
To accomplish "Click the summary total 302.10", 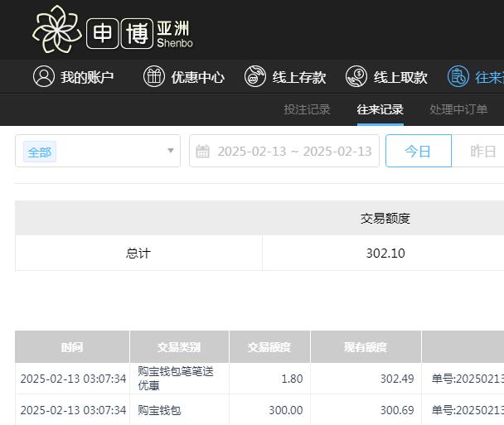I will pos(385,254).
